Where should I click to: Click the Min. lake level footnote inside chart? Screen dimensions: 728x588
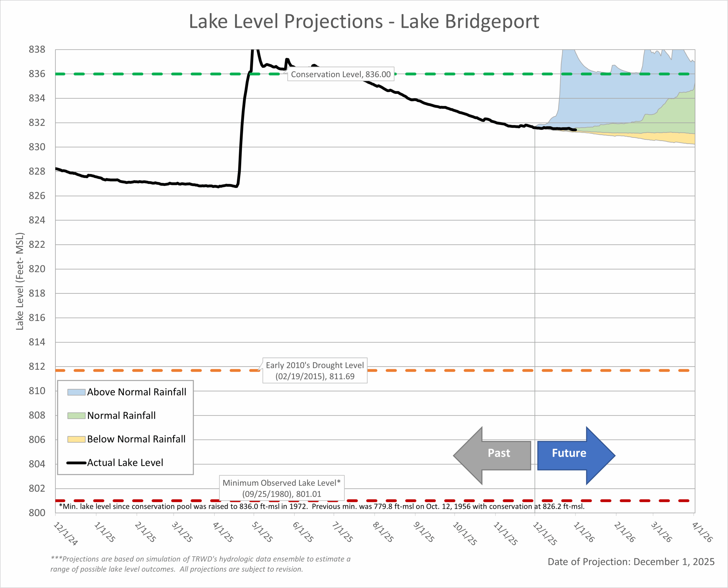click(x=321, y=506)
